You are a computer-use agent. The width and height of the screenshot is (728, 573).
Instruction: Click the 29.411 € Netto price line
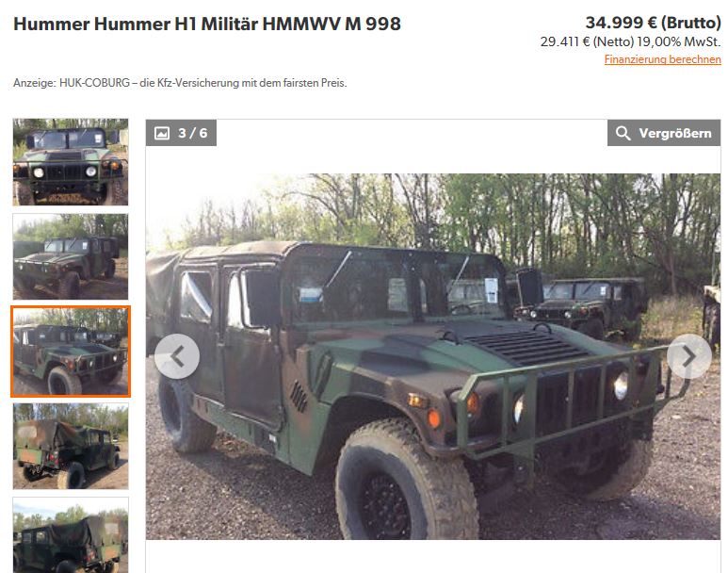(x=630, y=41)
